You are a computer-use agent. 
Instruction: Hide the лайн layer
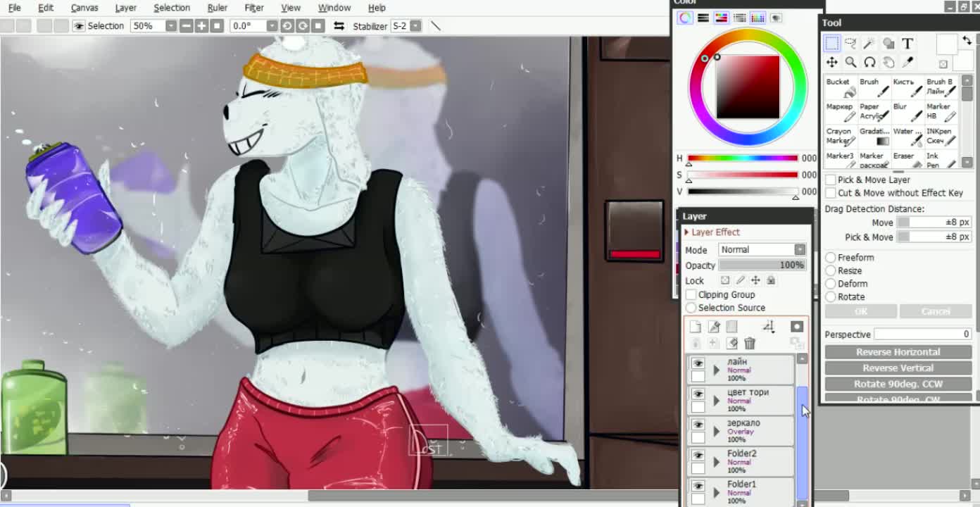point(698,363)
